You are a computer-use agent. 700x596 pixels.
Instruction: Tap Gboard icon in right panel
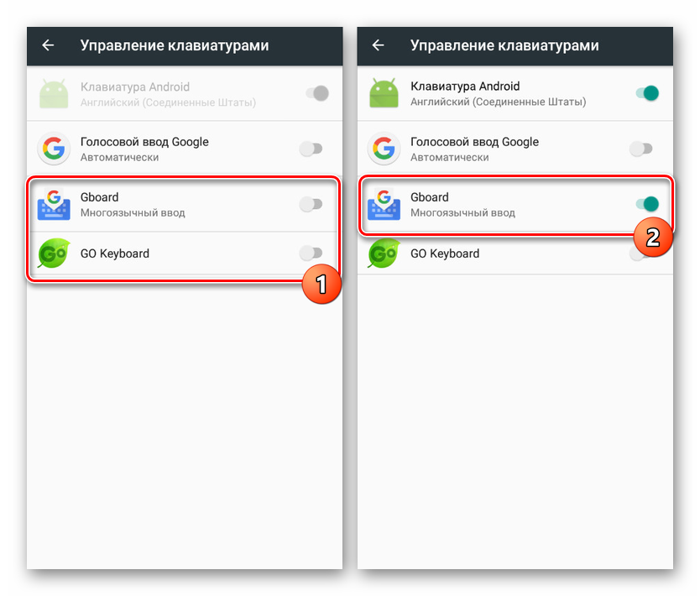click(x=384, y=204)
